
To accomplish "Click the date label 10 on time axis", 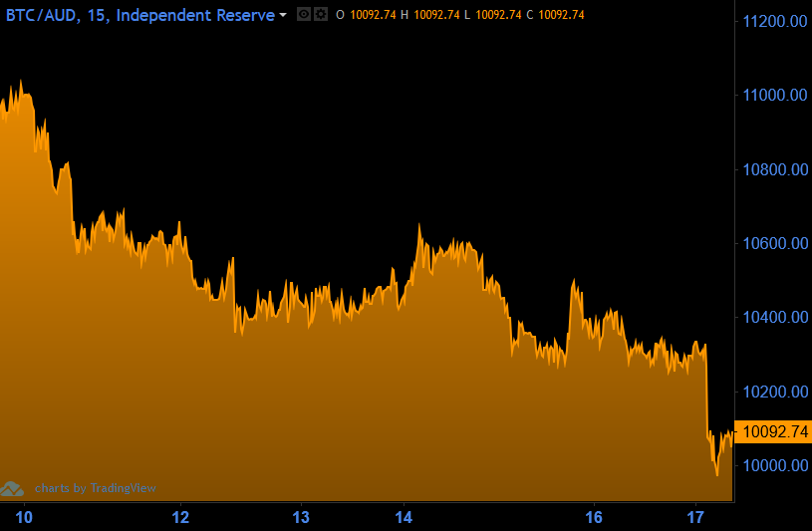I will [x=24, y=517].
